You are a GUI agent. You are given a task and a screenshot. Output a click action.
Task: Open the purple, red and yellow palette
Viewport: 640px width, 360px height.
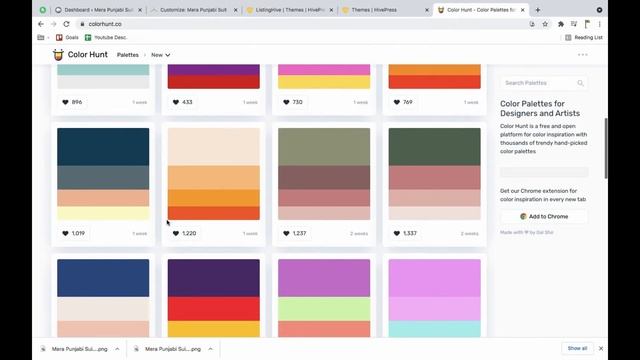tap(213, 298)
